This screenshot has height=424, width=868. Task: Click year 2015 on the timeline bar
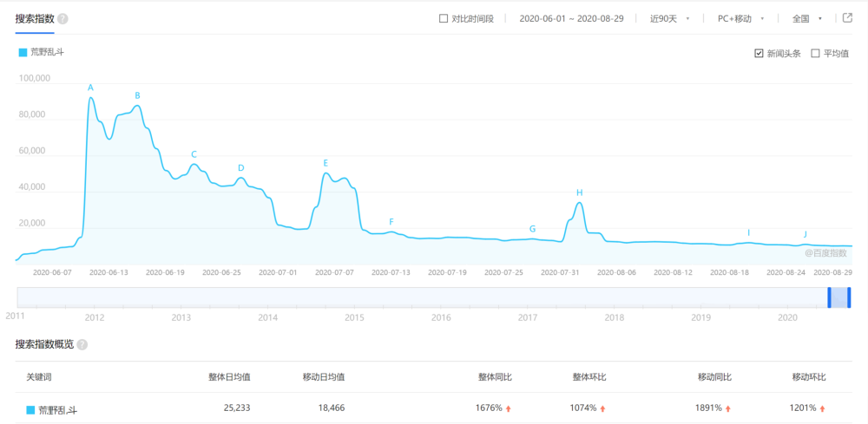354,317
